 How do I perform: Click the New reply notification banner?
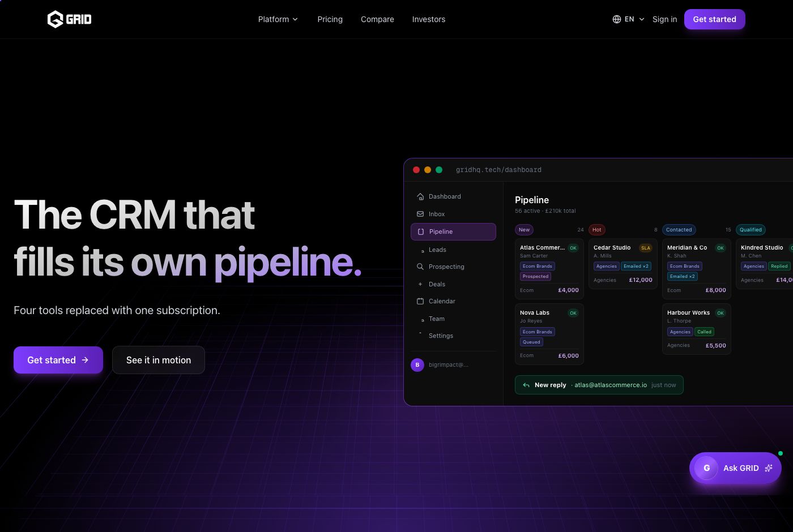click(x=599, y=385)
